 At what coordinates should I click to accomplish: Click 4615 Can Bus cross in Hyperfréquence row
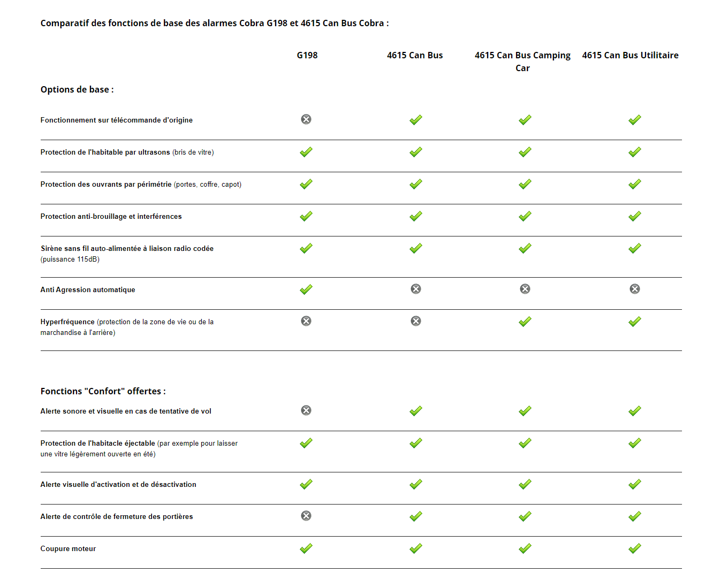click(x=416, y=321)
